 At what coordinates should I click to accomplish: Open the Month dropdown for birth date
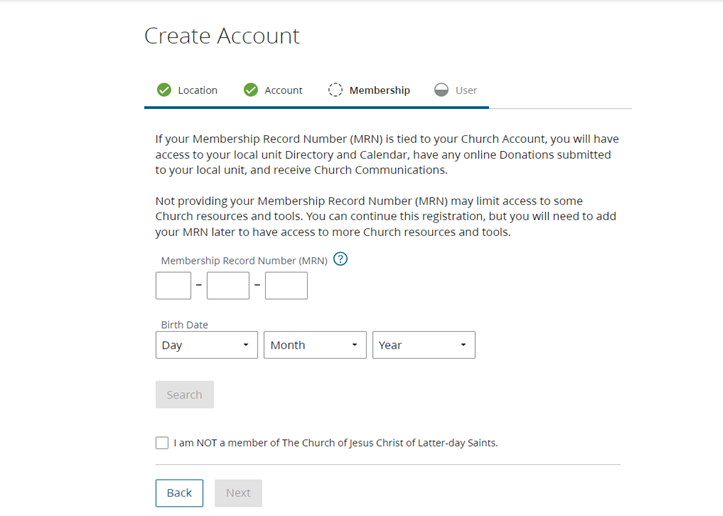[315, 345]
